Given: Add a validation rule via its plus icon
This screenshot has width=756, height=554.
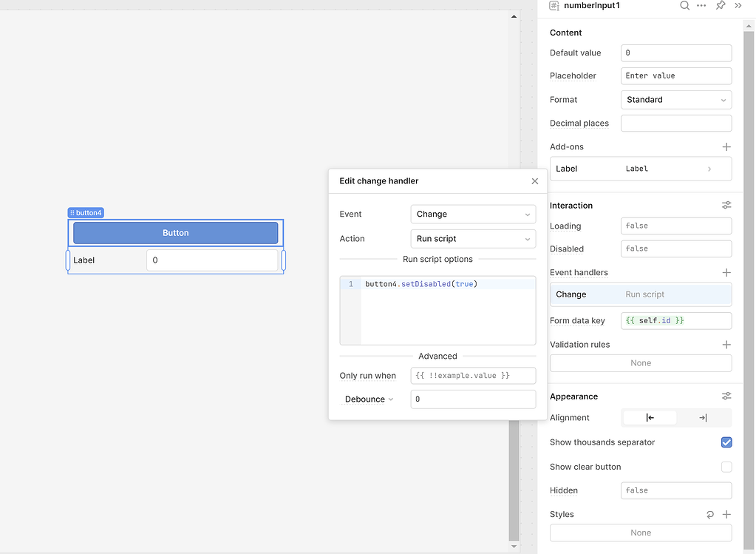Looking at the screenshot, I should (727, 344).
